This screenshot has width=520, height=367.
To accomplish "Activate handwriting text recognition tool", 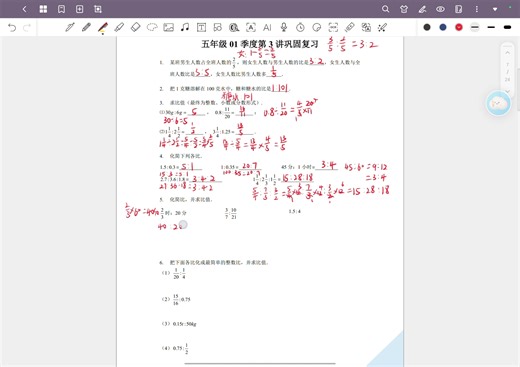I will tap(251, 27).
